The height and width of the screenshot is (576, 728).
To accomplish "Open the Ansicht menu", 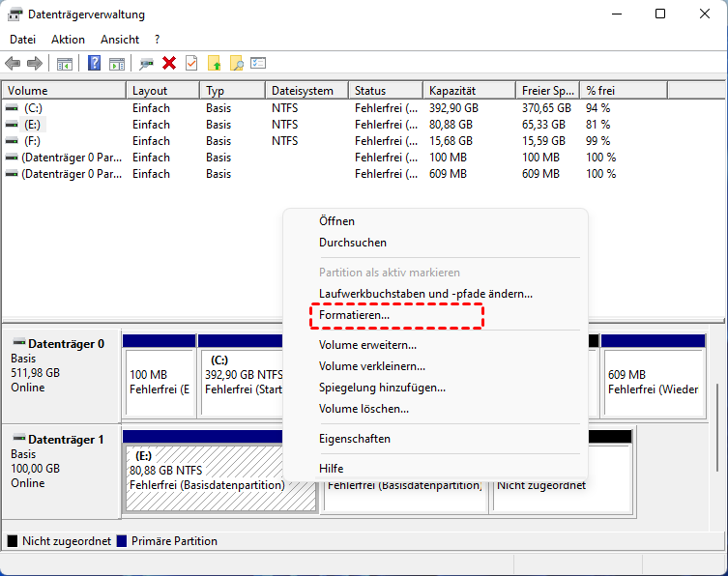I will [x=120, y=40].
